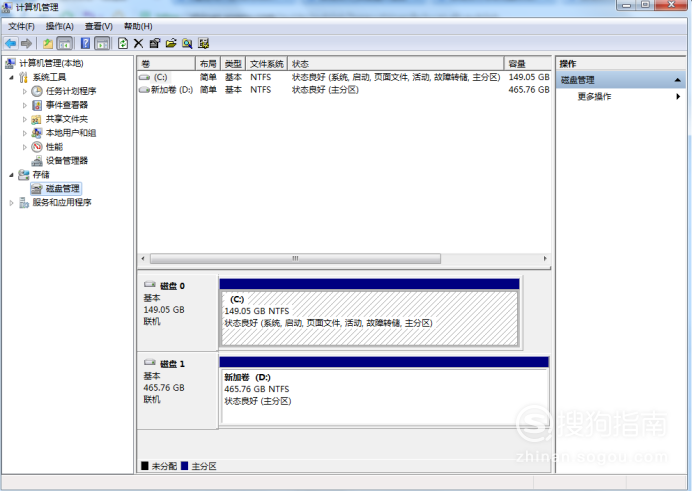692x491 pixels.
Task: Sort by the 卷 column header
Action: (x=166, y=64)
